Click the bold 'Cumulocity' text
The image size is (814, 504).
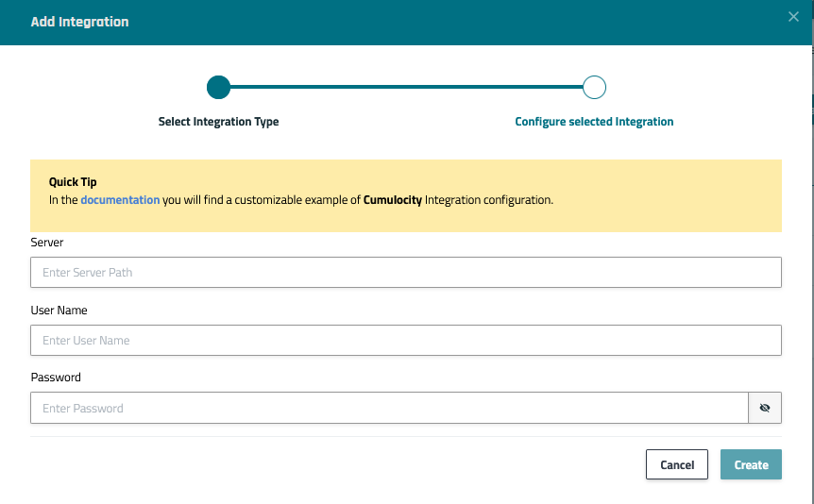392,200
